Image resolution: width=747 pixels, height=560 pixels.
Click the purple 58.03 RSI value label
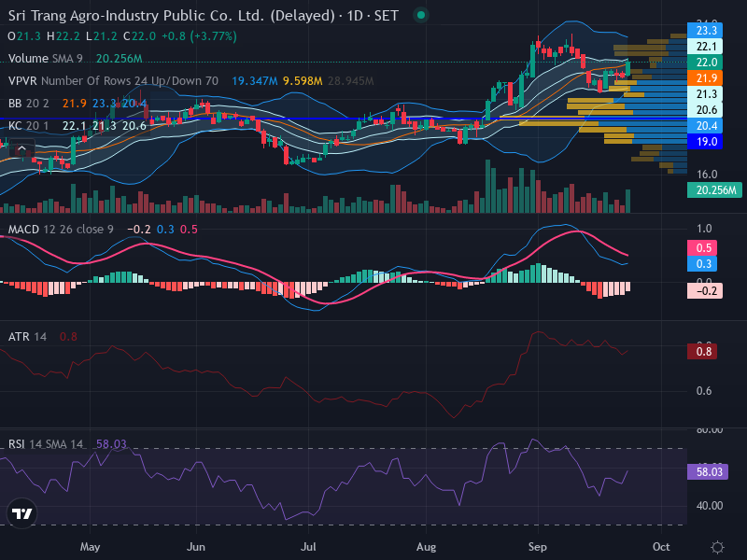708,471
